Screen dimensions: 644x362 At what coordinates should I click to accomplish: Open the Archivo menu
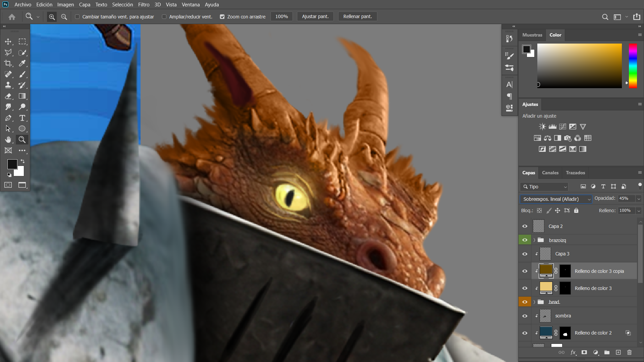click(x=23, y=5)
